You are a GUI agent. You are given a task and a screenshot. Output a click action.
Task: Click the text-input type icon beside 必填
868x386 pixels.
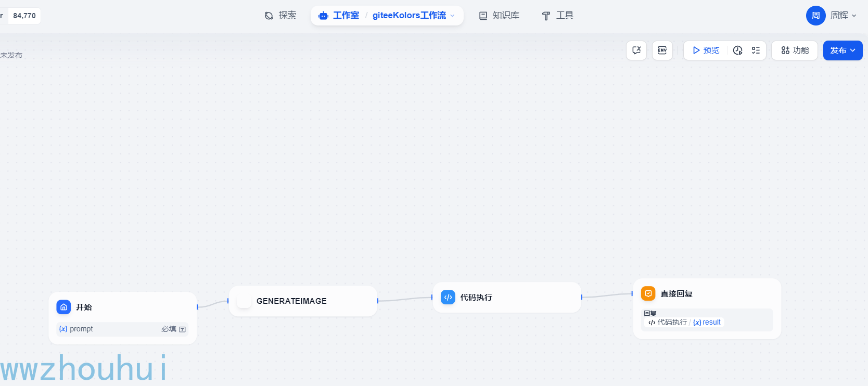(183, 329)
